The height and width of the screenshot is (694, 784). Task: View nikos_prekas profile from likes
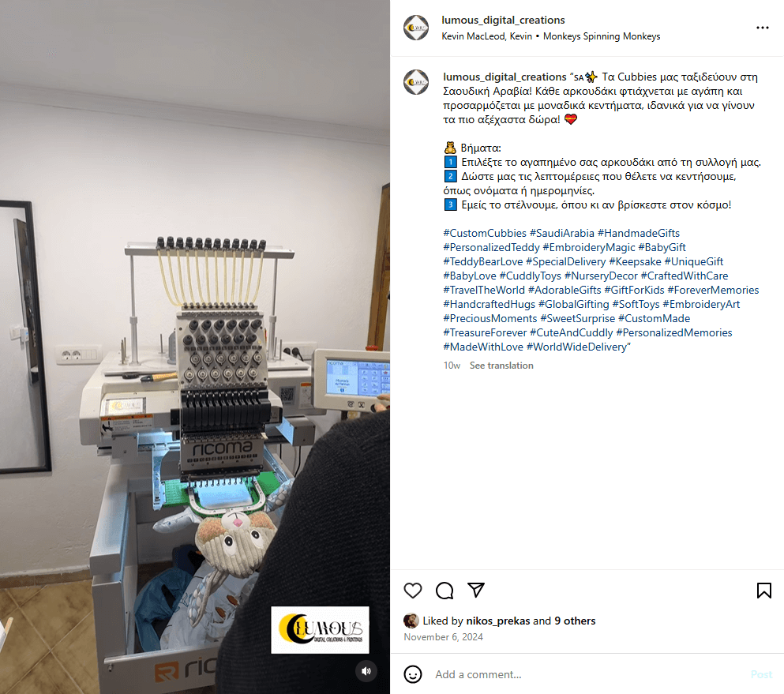click(497, 621)
